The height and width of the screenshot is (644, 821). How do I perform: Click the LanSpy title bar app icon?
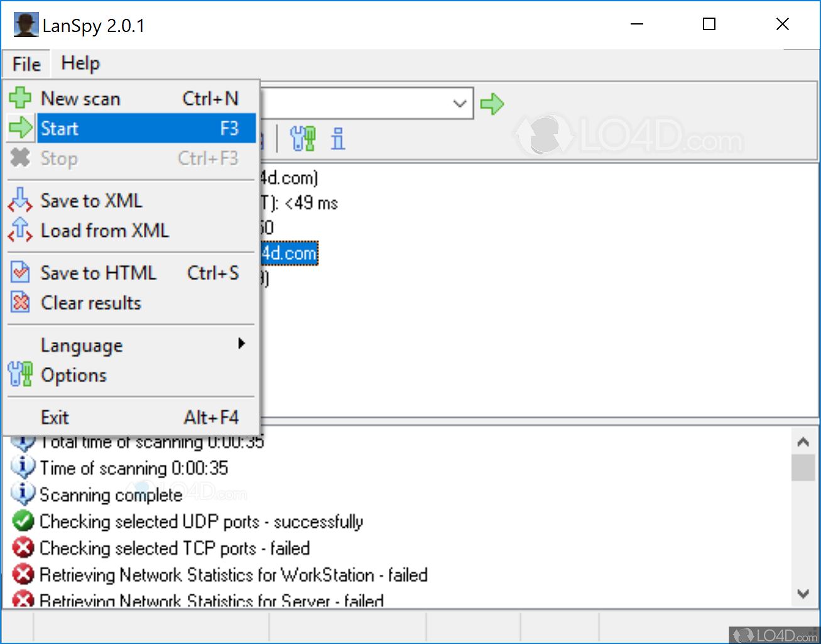(26, 25)
